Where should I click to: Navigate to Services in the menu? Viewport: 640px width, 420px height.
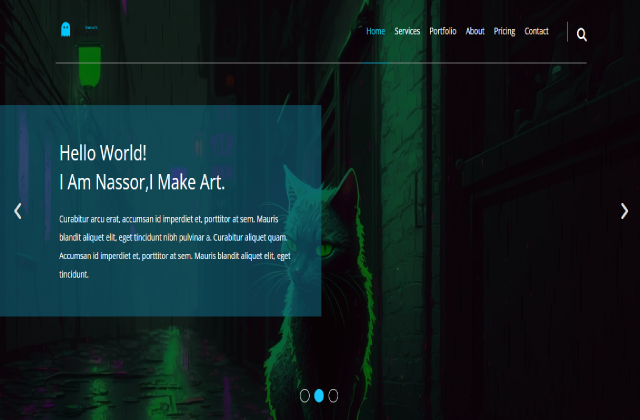point(407,31)
